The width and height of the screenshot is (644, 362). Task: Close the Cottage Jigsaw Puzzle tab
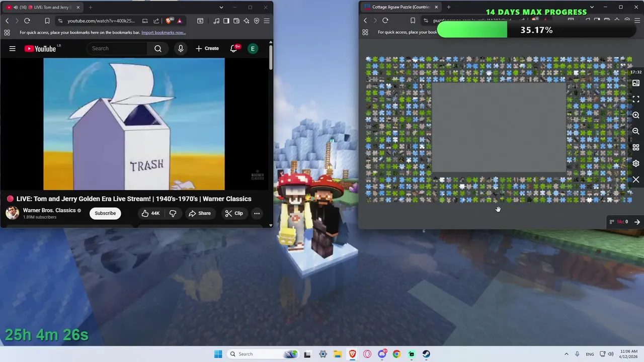pyautogui.click(x=436, y=7)
